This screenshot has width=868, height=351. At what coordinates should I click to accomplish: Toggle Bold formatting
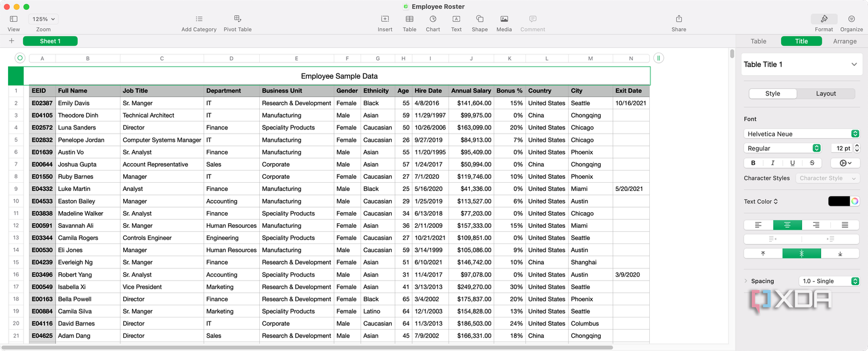[x=753, y=163]
